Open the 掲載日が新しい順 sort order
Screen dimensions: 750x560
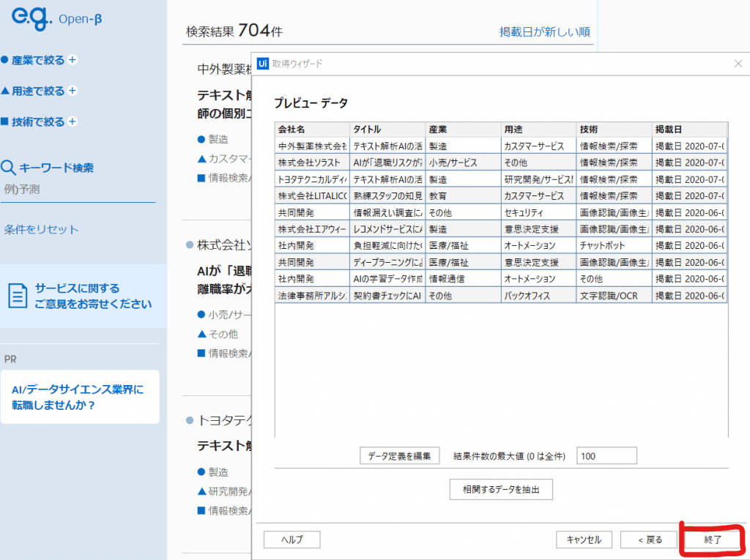(545, 32)
